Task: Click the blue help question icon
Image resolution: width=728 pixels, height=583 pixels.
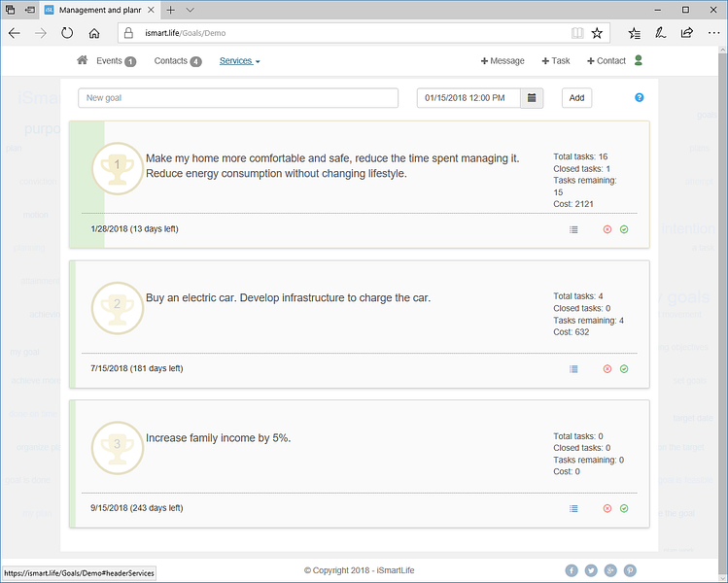Action: [x=640, y=97]
